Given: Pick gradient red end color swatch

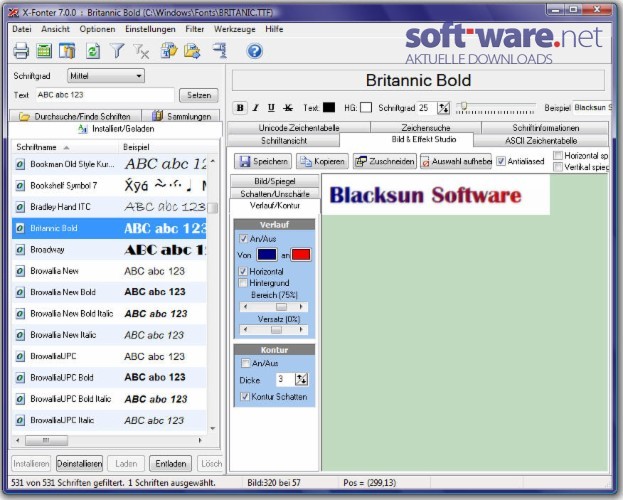Looking at the screenshot, I should click(x=301, y=254).
